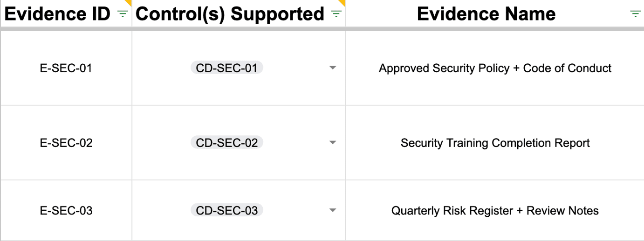644x241 pixels.
Task: Click the note indicator on Control(s) Supported header
Action: (x=343, y=2)
